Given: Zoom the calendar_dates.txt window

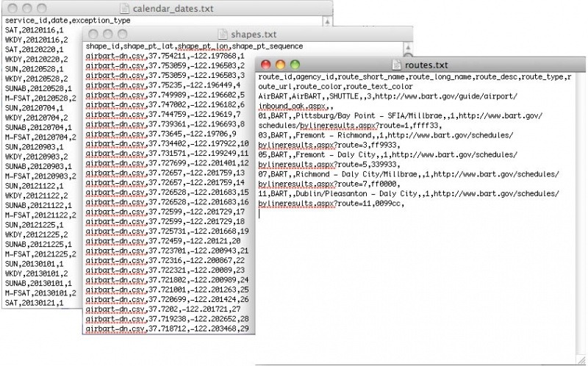Looking at the screenshot, I should 42,8.
